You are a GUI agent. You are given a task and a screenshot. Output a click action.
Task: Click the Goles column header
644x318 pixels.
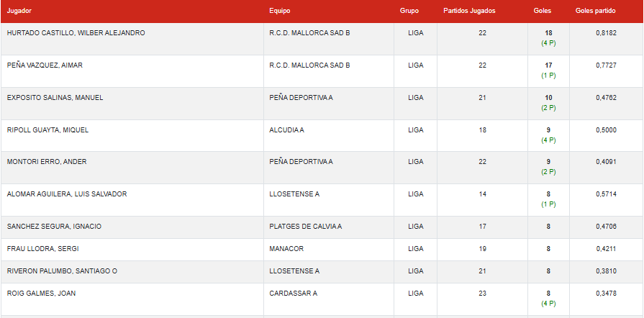click(543, 12)
